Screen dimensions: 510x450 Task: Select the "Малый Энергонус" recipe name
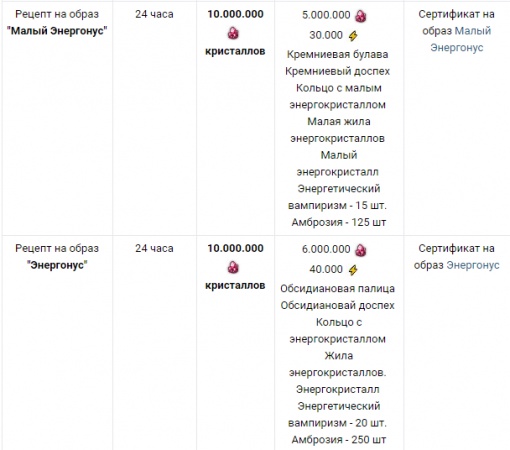(x=57, y=31)
